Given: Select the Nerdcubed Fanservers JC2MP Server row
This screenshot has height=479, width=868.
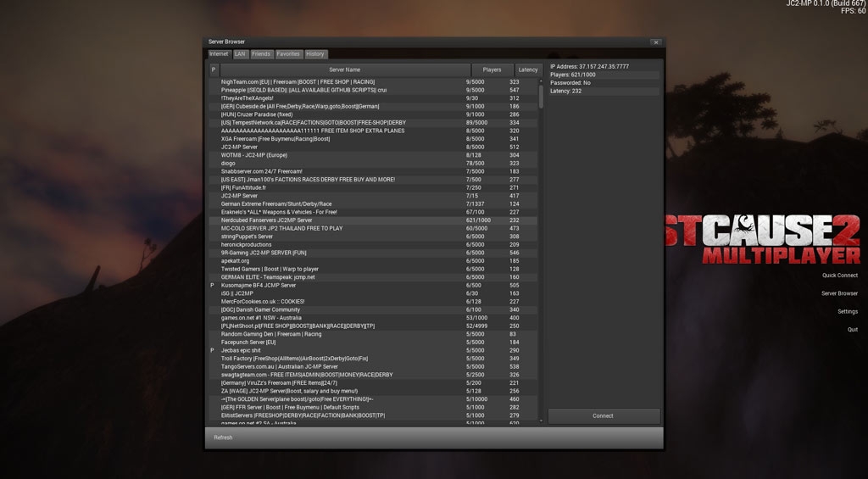Looking at the screenshot, I should (339, 220).
